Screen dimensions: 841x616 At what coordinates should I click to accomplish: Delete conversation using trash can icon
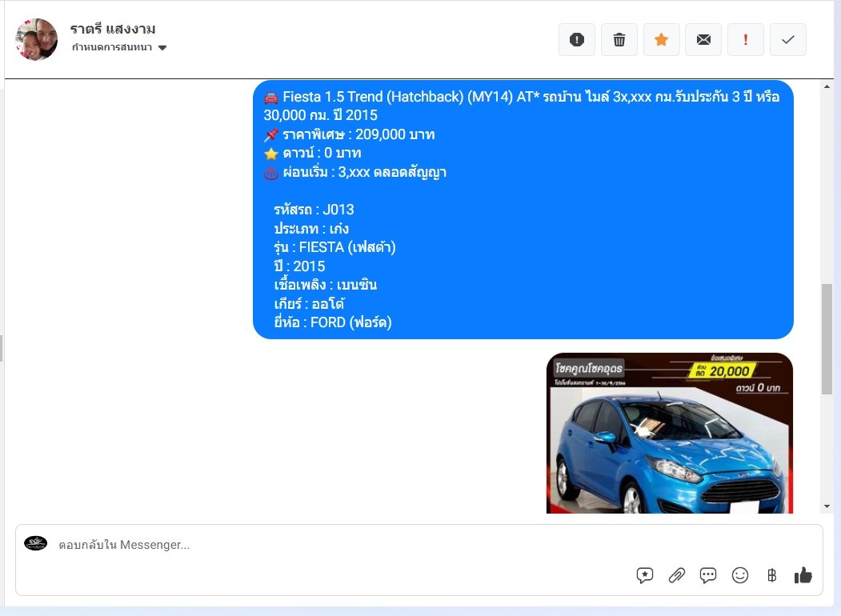(x=619, y=40)
